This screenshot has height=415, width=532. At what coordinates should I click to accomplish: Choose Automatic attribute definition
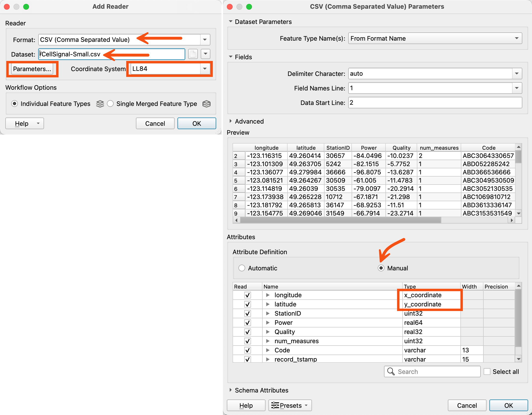(242, 268)
